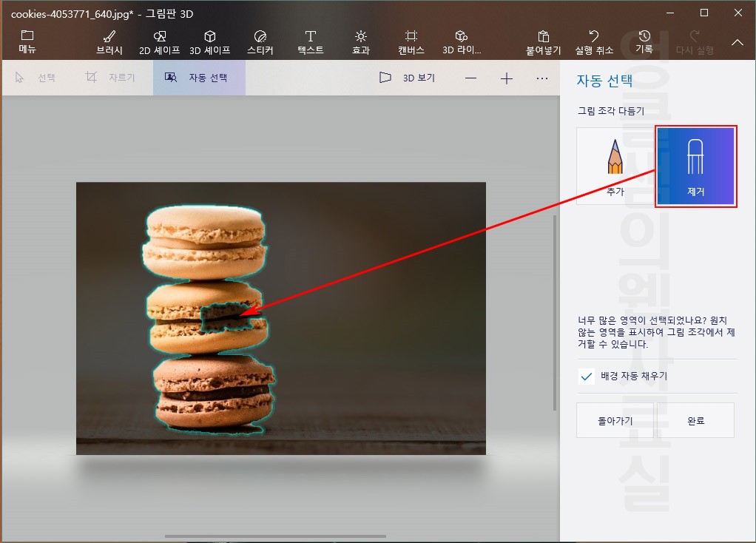
Task: Open the ... overflow menu
Action: click(x=542, y=78)
